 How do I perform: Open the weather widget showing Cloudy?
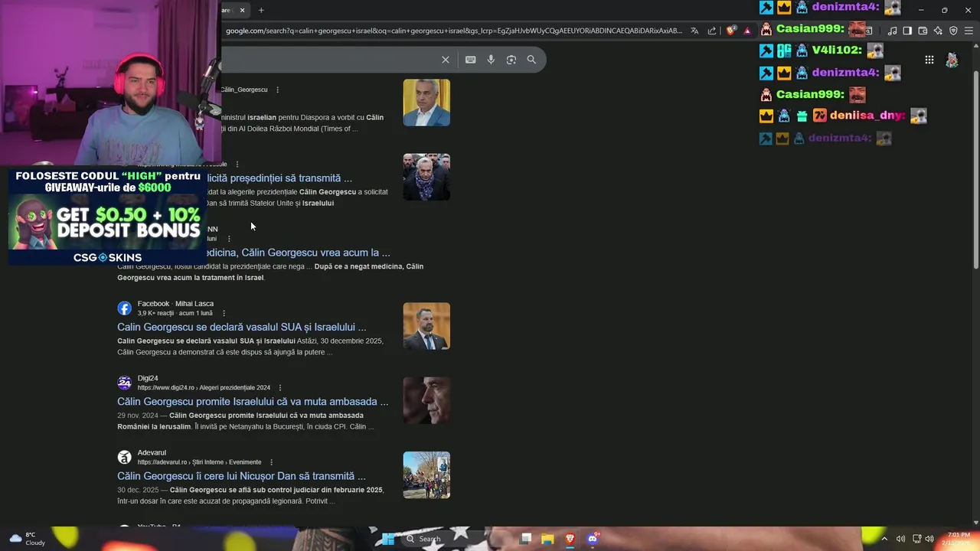pos(27,539)
